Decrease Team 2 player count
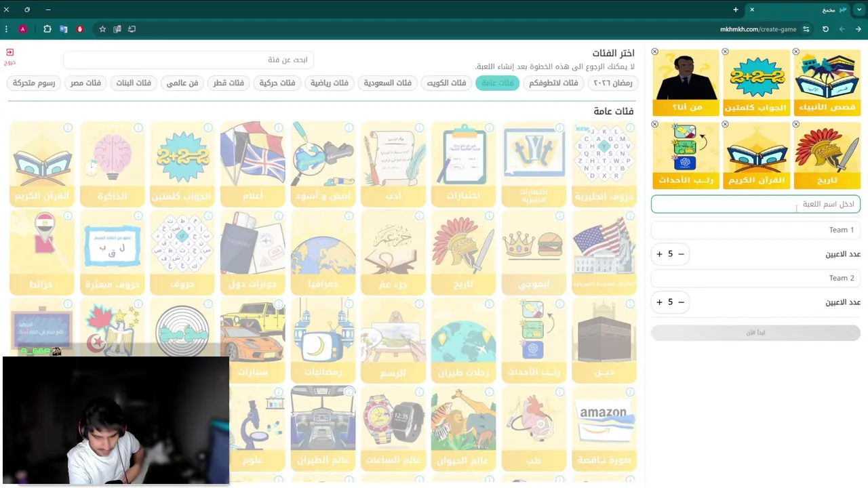The image size is (868, 488). 682,302
